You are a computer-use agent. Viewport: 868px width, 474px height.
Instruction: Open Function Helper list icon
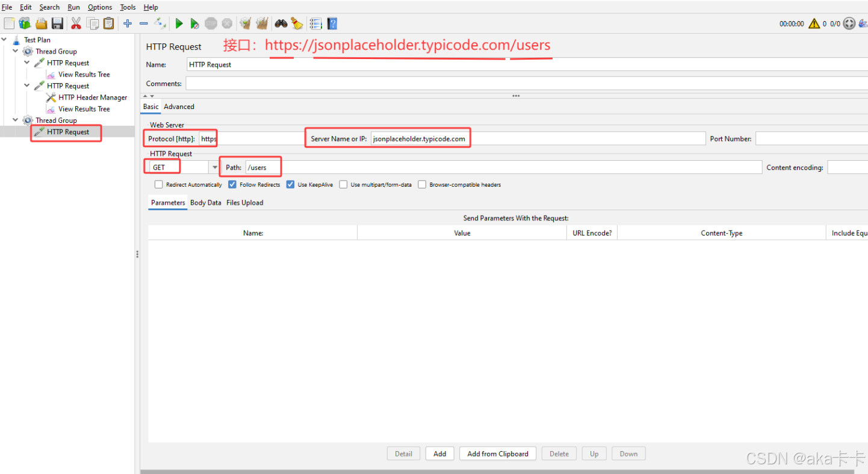click(315, 23)
